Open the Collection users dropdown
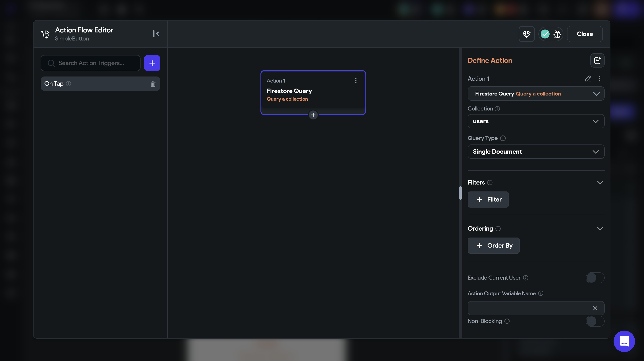Viewport: 644px width, 361px height. (536, 121)
